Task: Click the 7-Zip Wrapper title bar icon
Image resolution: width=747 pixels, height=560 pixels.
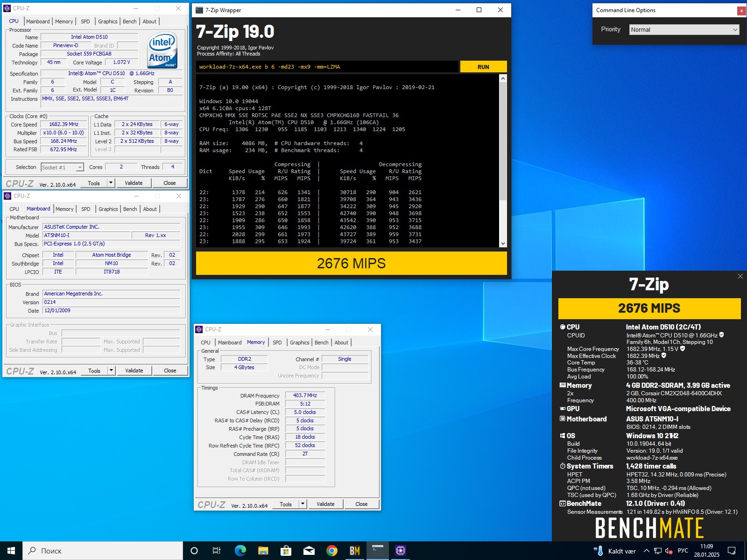Action: click(x=199, y=10)
